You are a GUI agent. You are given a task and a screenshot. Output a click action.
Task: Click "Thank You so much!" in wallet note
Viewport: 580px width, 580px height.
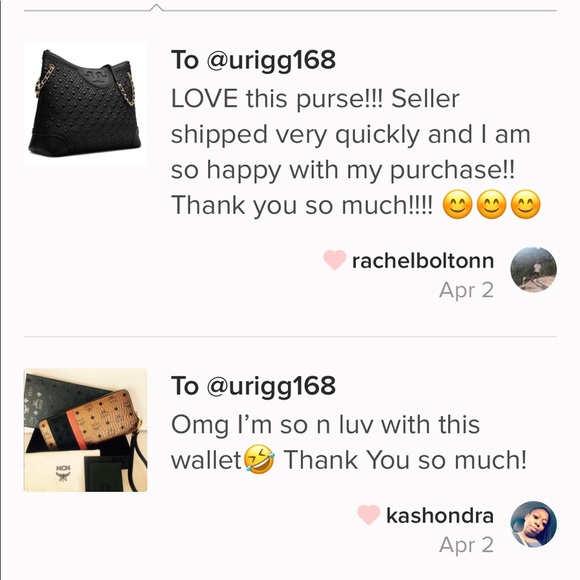coord(405,460)
